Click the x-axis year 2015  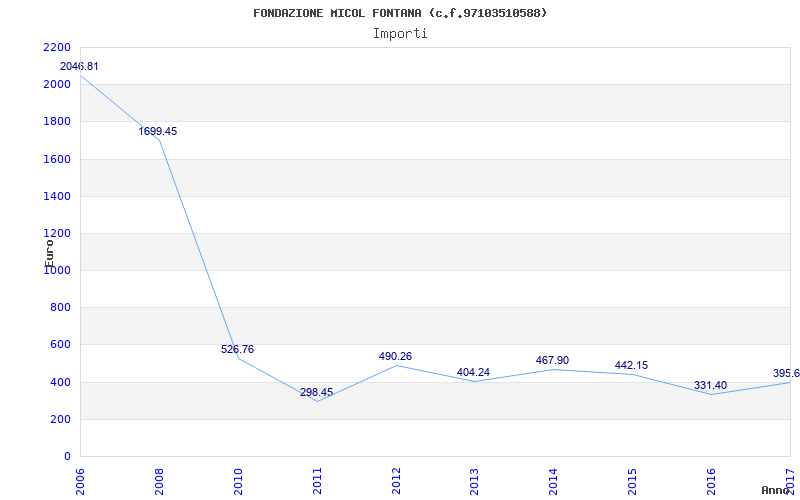click(633, 481)
